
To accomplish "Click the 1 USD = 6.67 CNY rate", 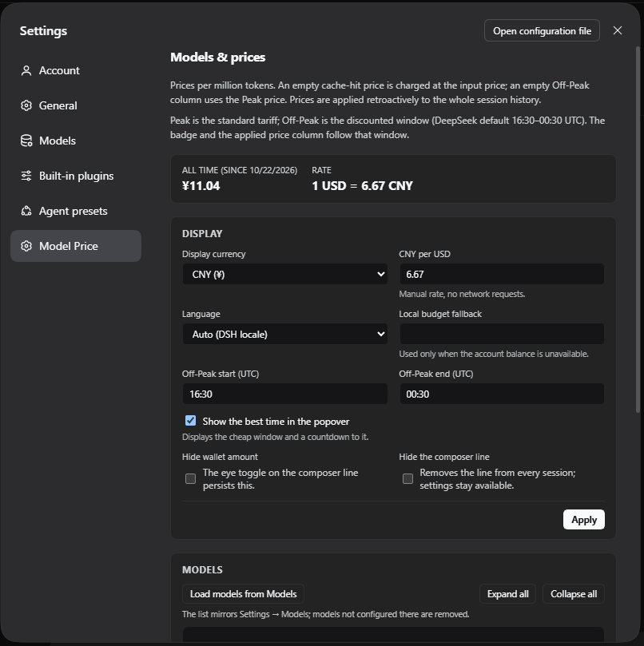I will coord(362,186).
